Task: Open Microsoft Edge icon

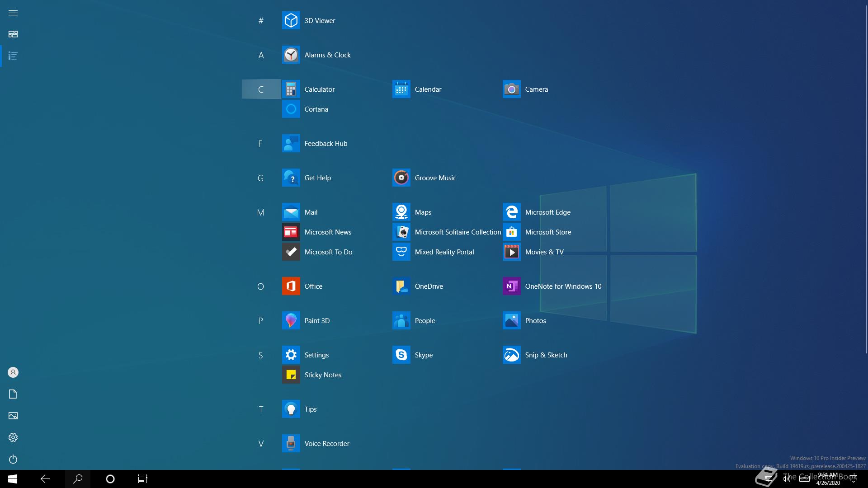Action: click(511, 212)
